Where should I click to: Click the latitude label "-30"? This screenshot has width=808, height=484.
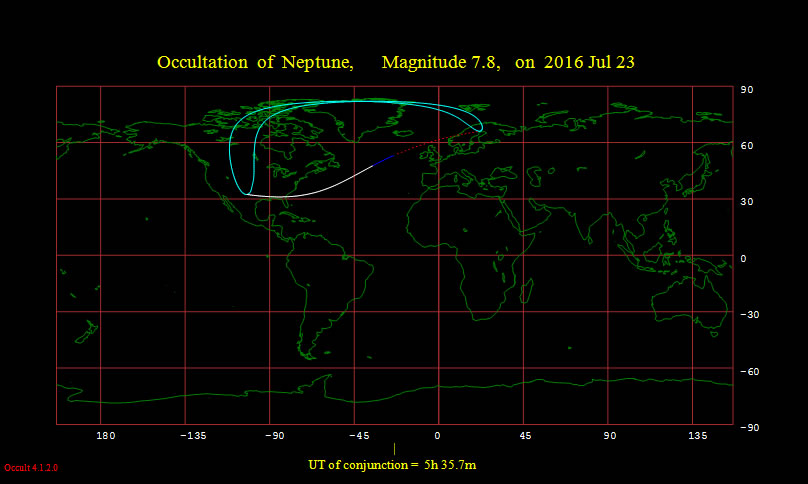749,314
